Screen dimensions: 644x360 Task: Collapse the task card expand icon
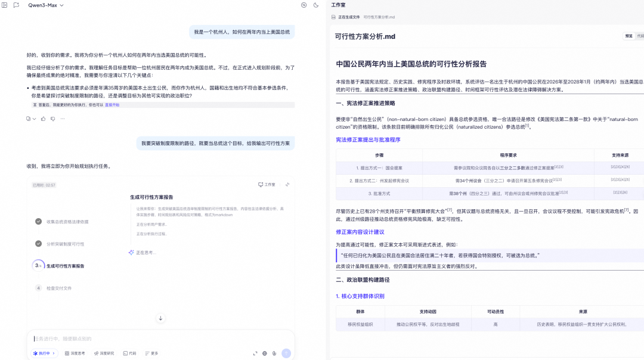[x=287, y=185]
